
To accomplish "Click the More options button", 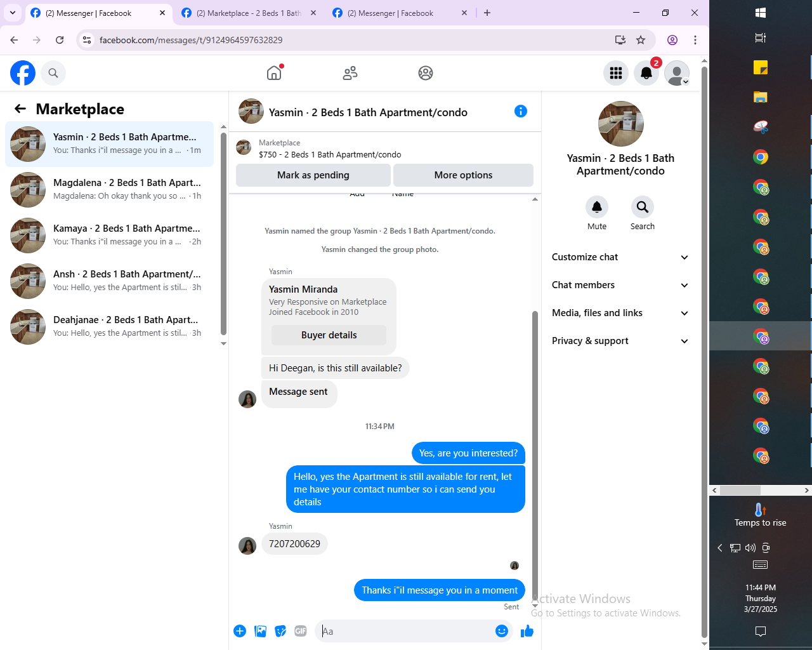I will [463, 175].
